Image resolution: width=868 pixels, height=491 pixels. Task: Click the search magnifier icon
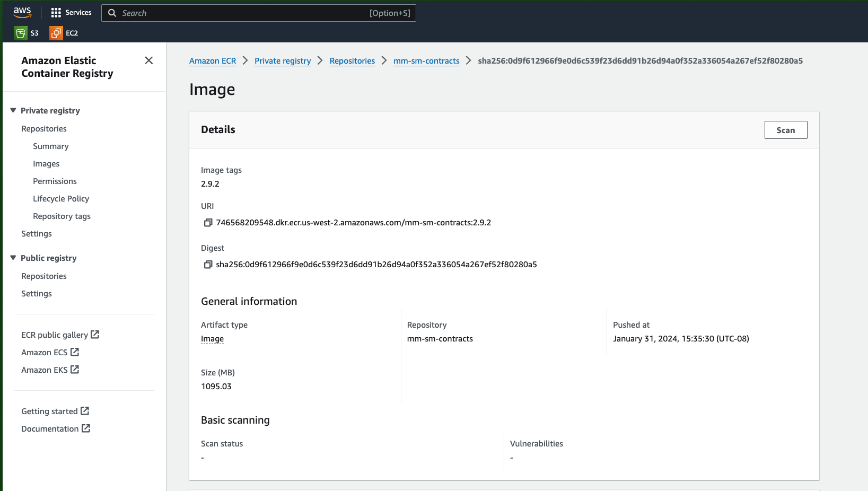pos(112,13)
